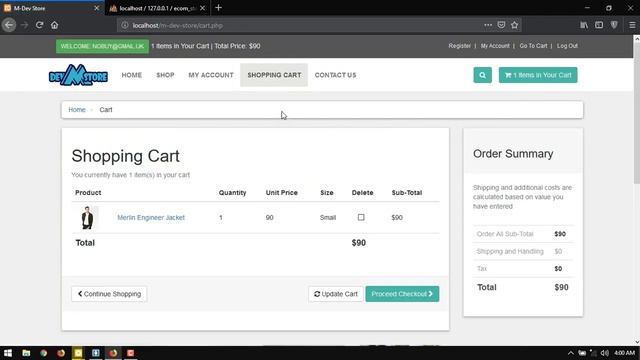640x360 pixels.
Task: Switch to the localhost / 127.0.0.1 tab
Action: point(158,8)
